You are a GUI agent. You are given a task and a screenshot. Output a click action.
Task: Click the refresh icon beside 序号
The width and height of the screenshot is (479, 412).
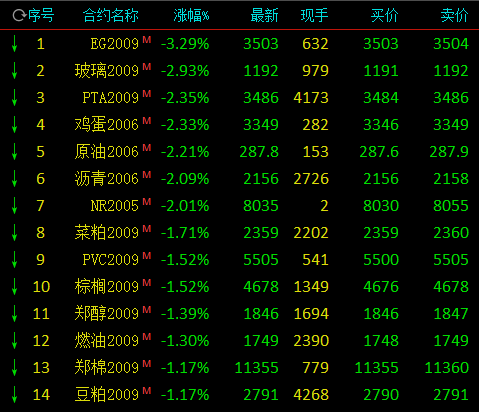(x=19, y=15)
